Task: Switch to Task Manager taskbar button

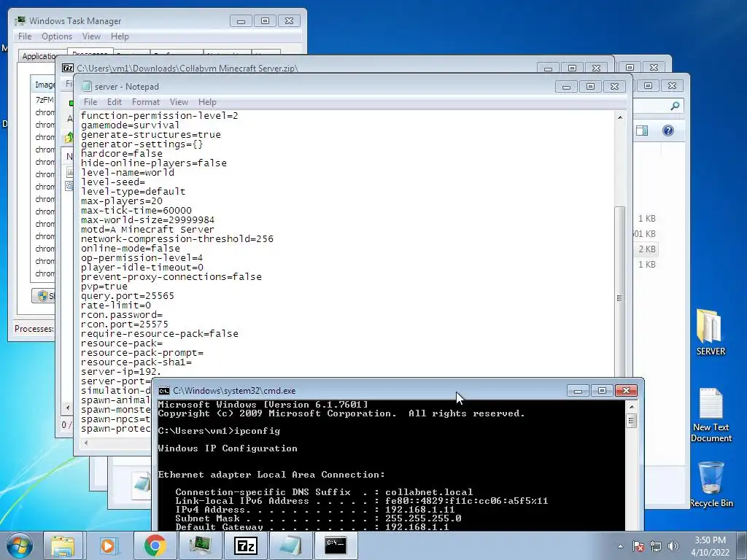Action: tap(200, 545)
